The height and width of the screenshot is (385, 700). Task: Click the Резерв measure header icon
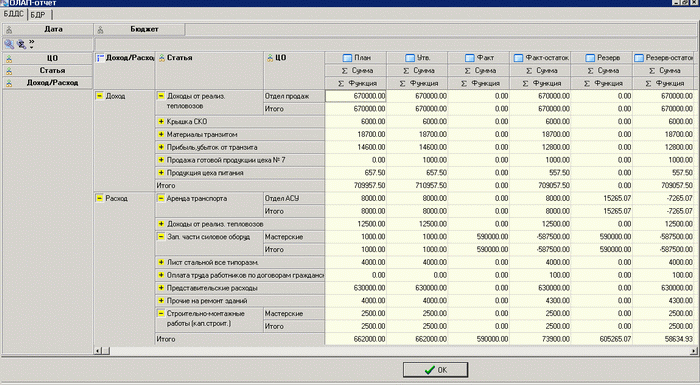590,58
